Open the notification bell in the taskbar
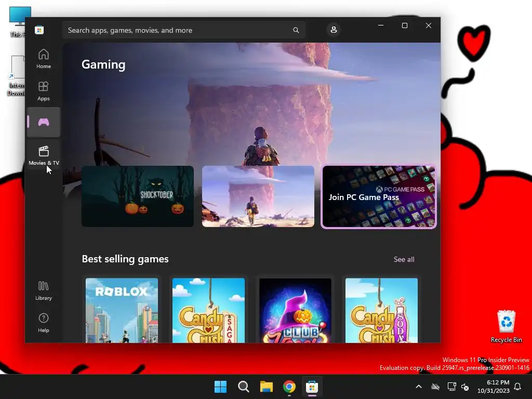 [x=517, y=387]
